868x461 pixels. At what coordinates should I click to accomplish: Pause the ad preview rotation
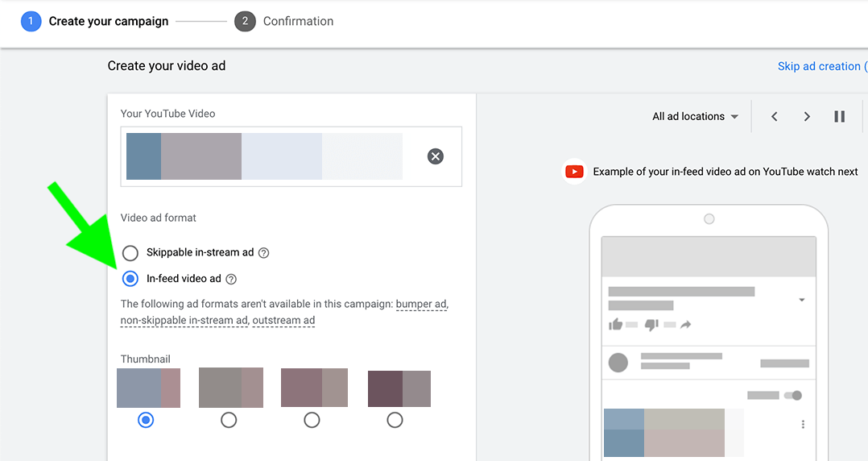[840, 116]
